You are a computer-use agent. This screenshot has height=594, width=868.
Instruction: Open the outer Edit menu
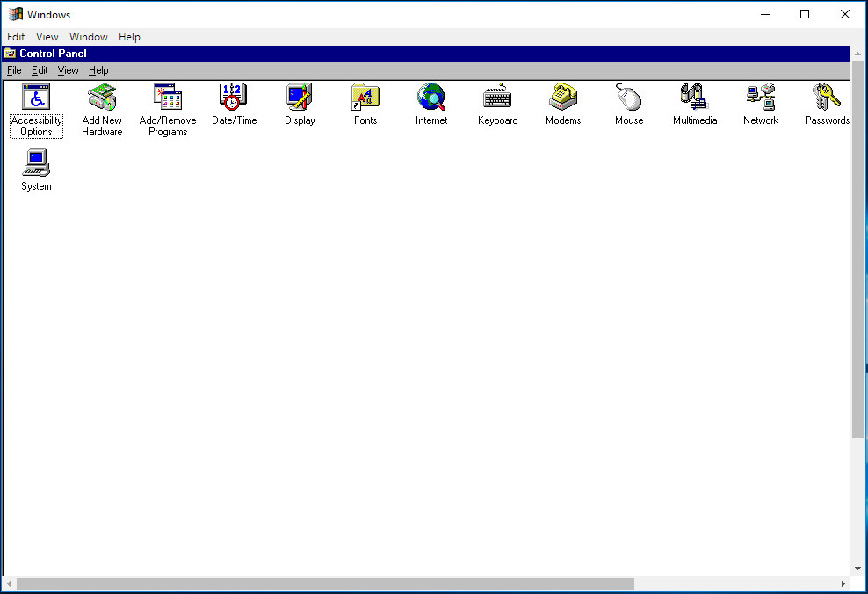tap(16, 37)
